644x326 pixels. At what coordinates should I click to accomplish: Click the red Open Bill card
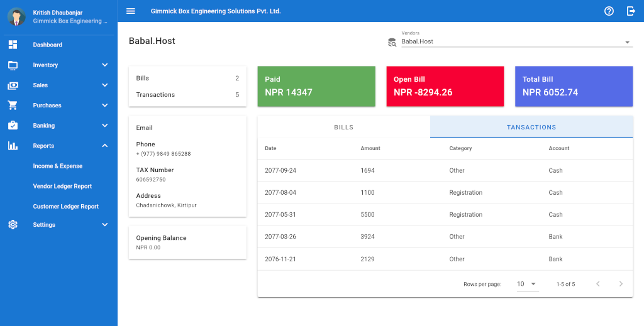445,86
